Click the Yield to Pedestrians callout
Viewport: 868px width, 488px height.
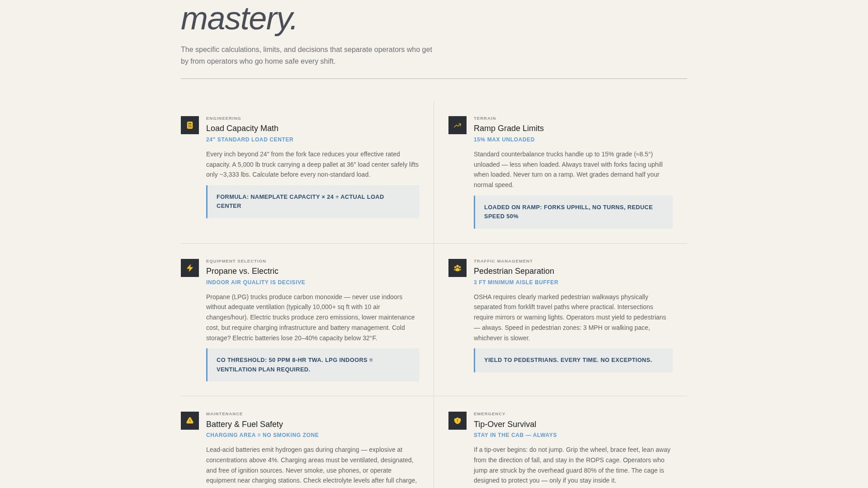tap(573, 360)
